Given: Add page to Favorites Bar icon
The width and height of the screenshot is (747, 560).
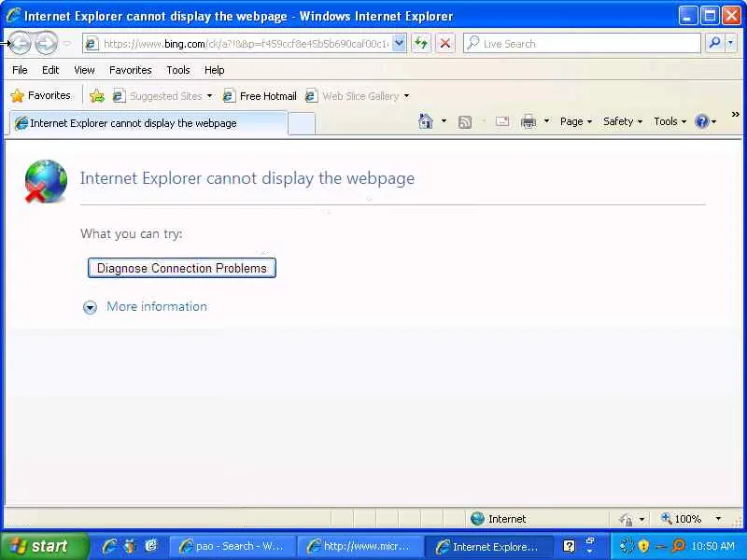Looking at the screenshot, I should click(97, 96).
